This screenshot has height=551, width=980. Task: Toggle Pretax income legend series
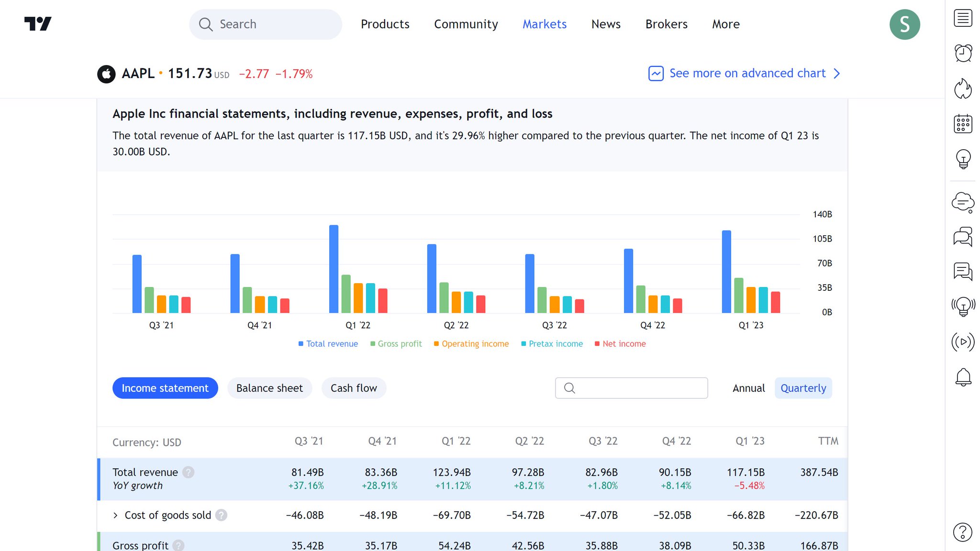tap(552, 344)
